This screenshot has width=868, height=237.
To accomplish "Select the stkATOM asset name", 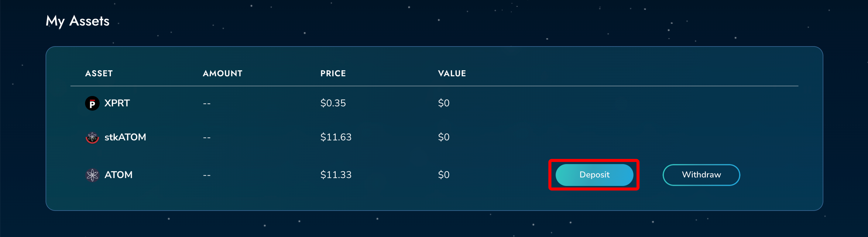I will tap(125, 137).
